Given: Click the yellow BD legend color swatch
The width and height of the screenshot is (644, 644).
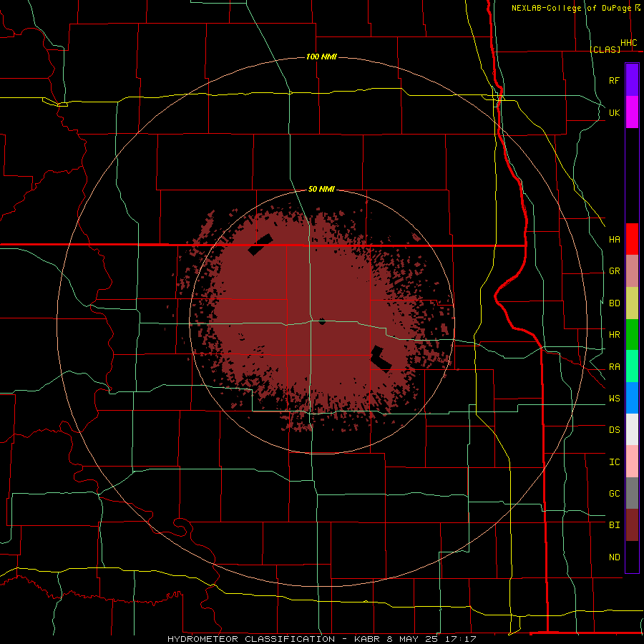Looking at the screenshot, I should click(x=632, y=303).
